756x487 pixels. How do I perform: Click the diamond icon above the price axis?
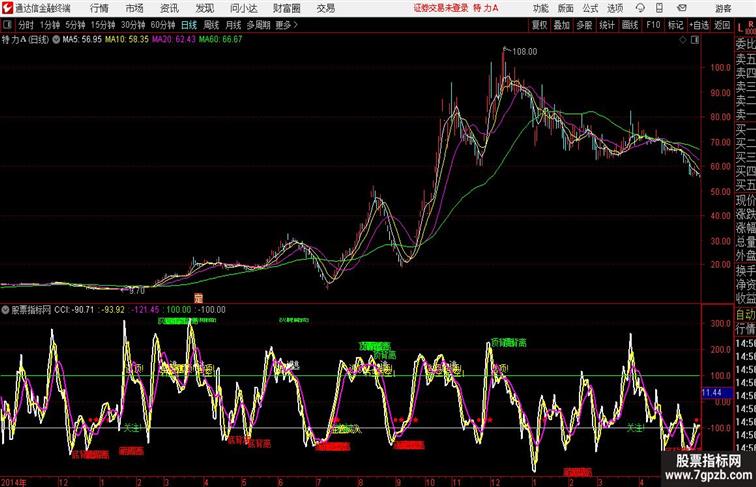683,40
